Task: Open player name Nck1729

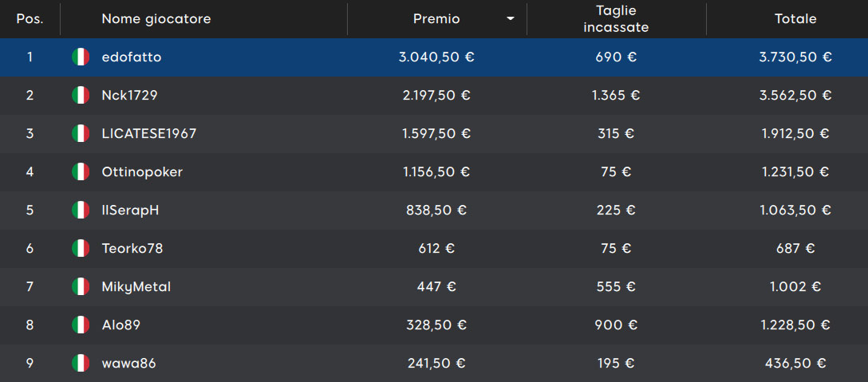Action: point(129,95)
